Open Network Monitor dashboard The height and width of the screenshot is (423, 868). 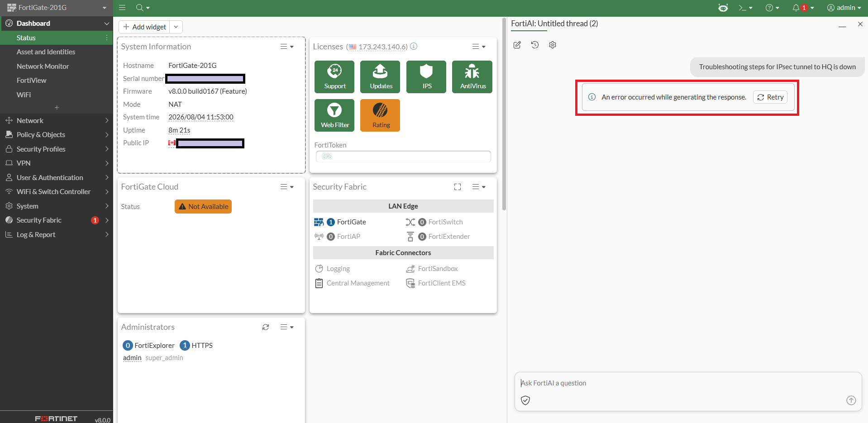(x=57, y=67)
